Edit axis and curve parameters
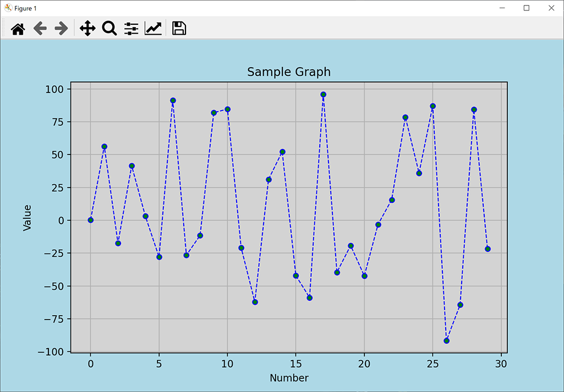 click(153, 29)
